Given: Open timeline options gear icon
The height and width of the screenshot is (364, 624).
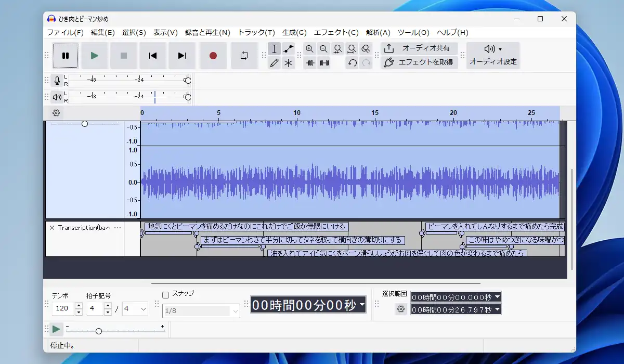Looking at the screenshot, I should (56, 113).
